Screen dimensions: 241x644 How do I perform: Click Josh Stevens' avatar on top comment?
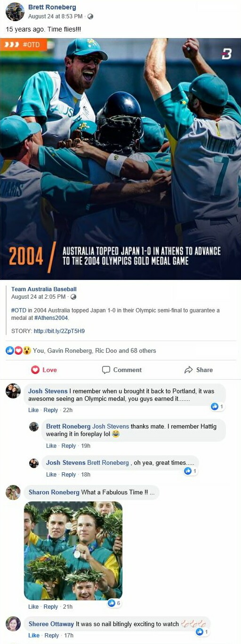pyautogui.click(x=13, y=391)
